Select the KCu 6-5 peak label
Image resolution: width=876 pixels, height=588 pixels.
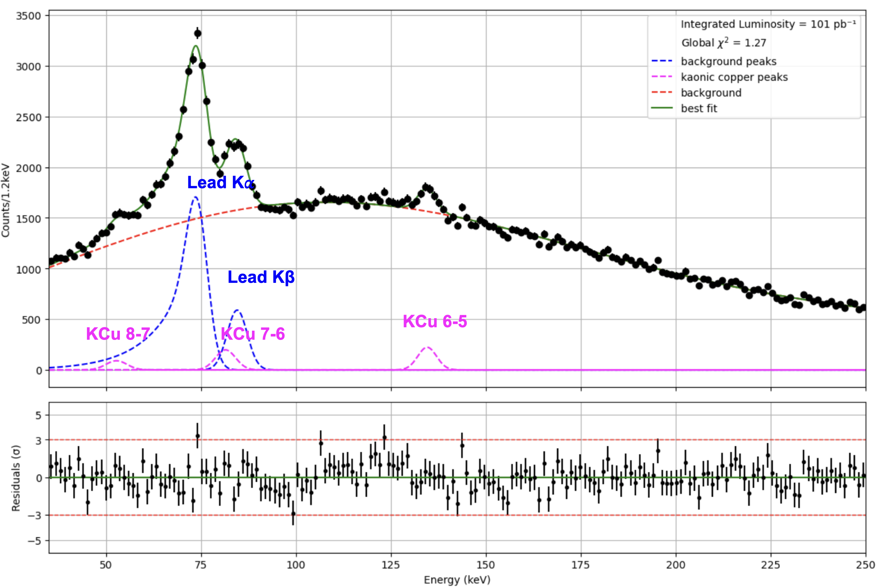[x=435, y=321]
